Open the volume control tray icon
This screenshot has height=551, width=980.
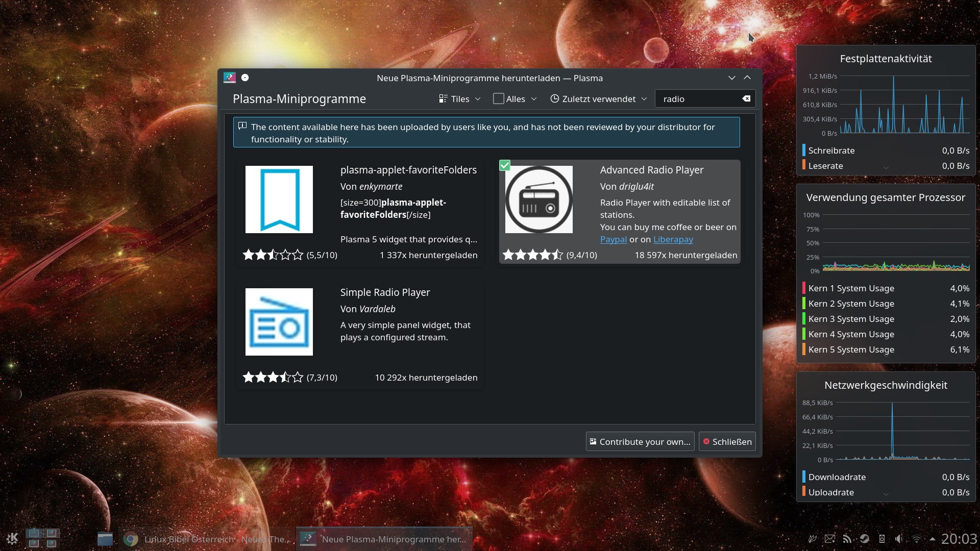pos(899,539)
